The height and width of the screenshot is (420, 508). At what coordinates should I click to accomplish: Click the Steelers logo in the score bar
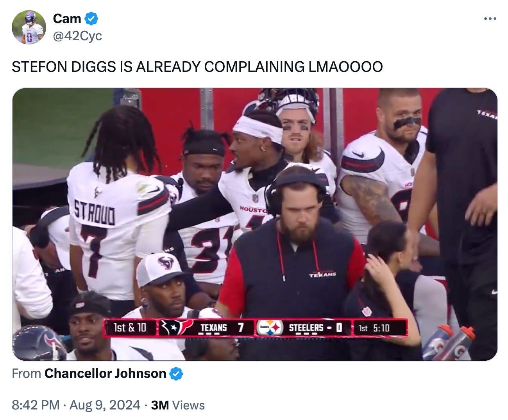pos(270,327)
